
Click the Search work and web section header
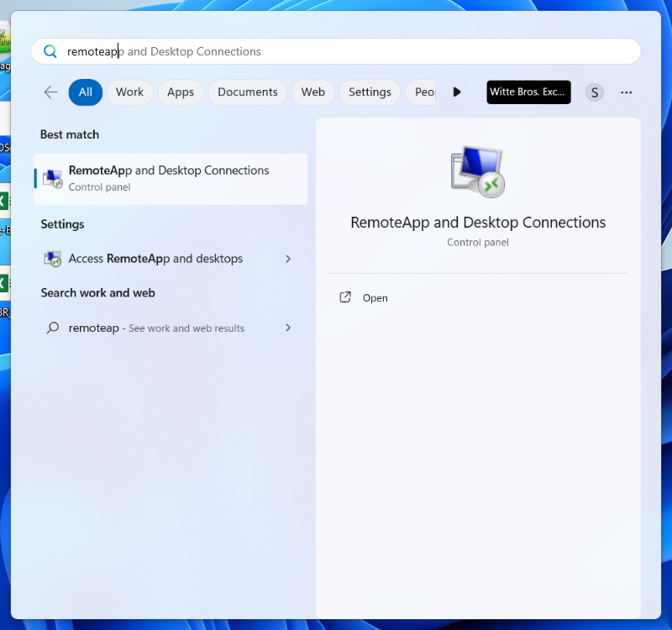click(97, 293)
